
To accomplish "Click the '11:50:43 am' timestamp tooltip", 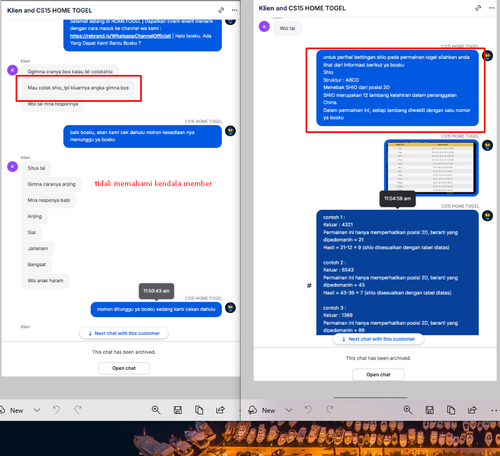I will coord(156,291).
